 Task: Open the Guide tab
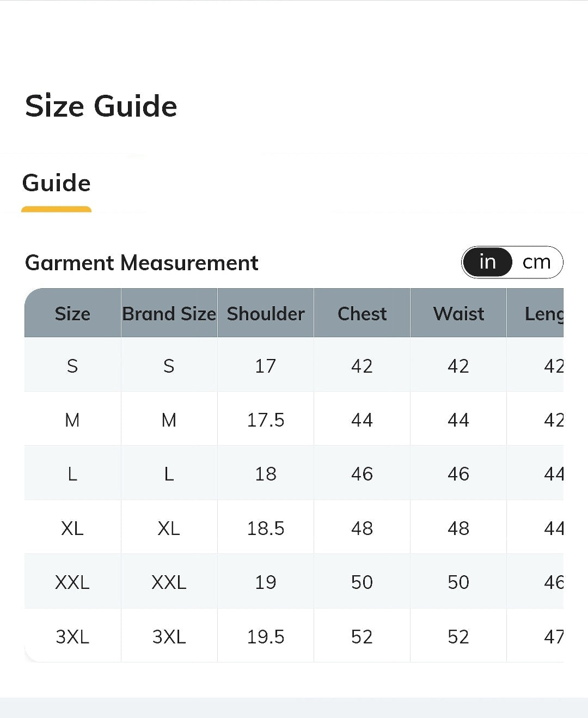57,183
